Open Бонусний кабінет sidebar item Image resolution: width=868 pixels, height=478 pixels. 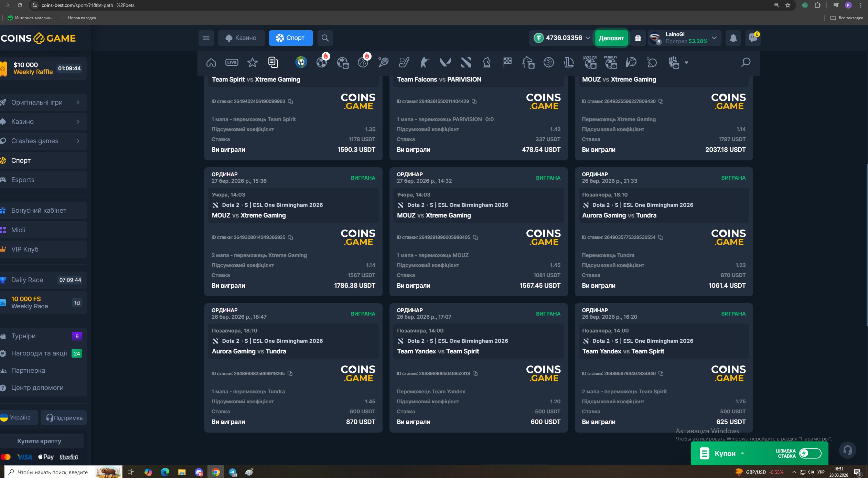pos(43,210)
